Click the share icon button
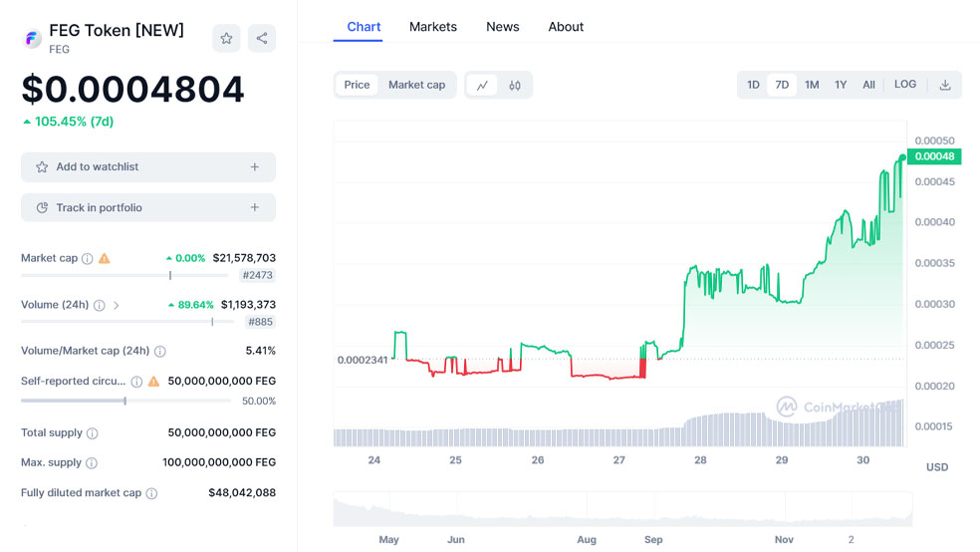 [x=262, y=39]
